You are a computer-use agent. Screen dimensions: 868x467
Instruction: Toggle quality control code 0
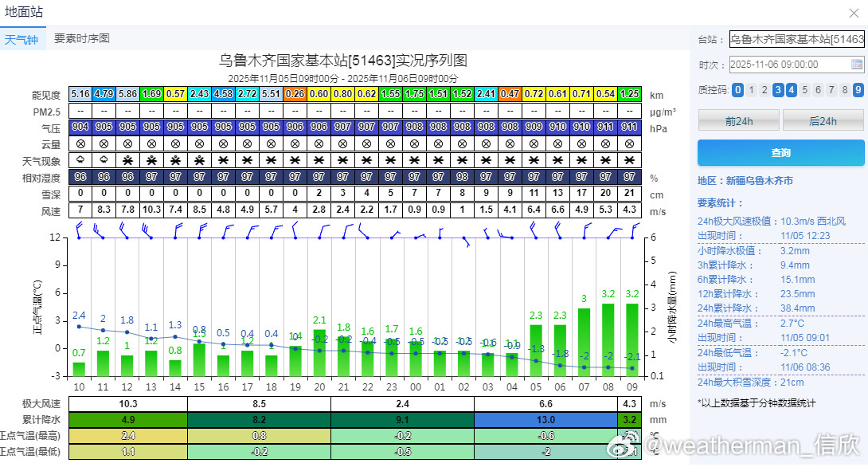(738, 90)
